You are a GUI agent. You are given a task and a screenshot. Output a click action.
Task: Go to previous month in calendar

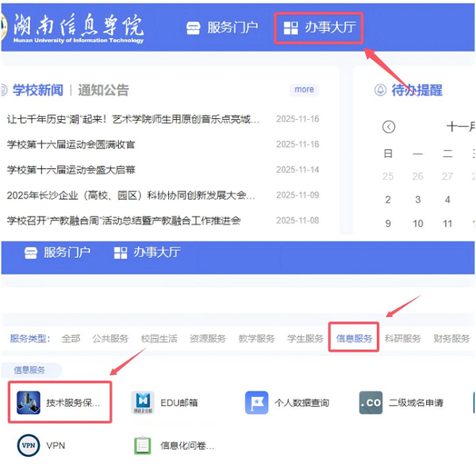[x=389, y=127]
